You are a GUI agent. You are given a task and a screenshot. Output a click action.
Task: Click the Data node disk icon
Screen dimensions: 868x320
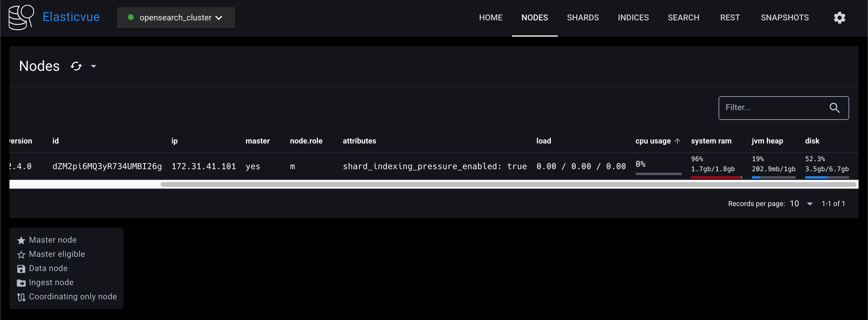click(21, 269)
